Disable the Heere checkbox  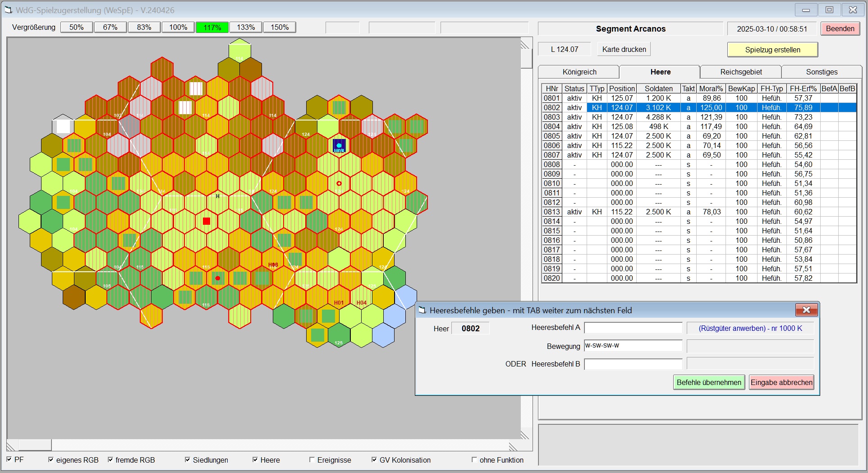pyautogui.click(x=255, y=459)
